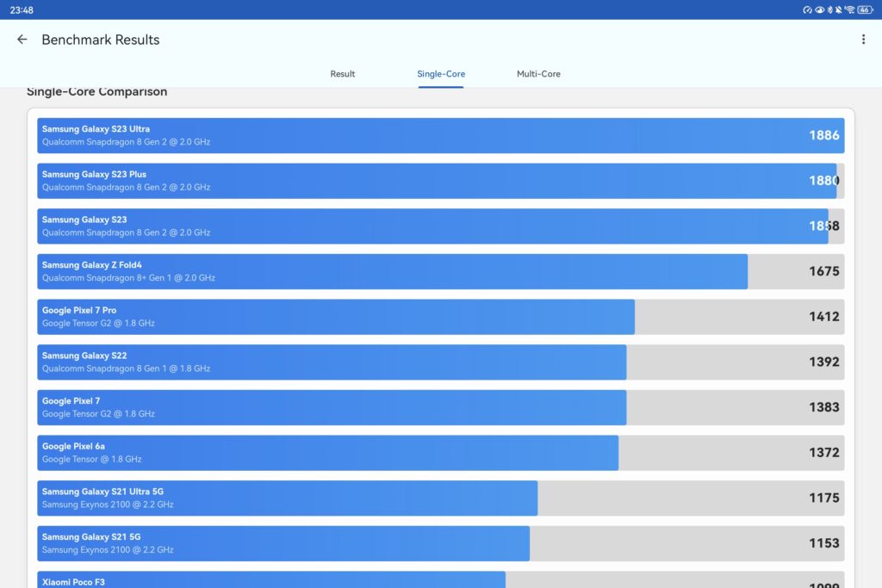
Task: Tap the Wi-Fi signal icon
Action: 849,9
